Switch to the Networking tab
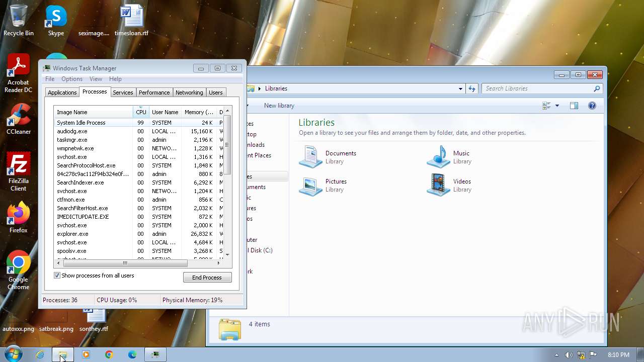Viewport: 644px width, 362px height. coord(189,93)
